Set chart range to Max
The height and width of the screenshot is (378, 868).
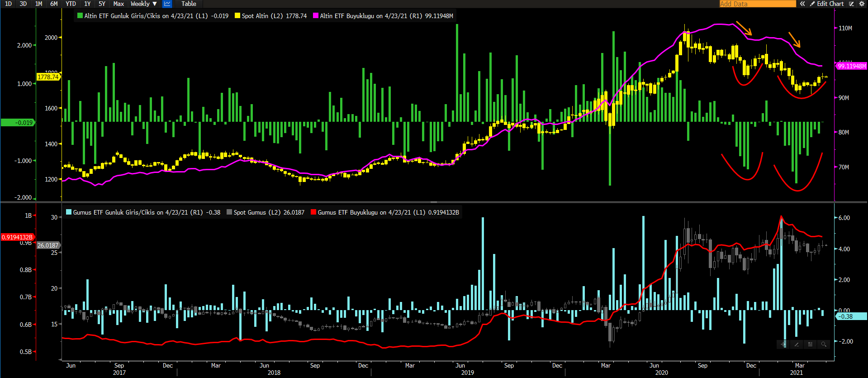tap(119, 4)
